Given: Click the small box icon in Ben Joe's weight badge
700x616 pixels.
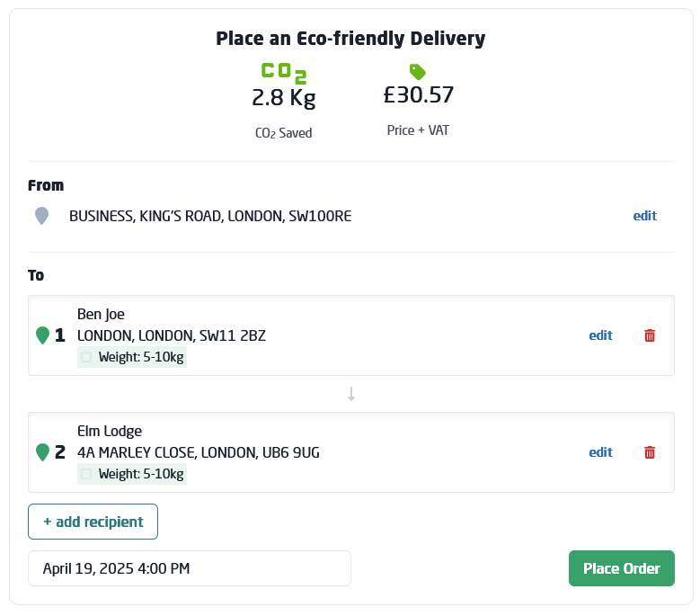Looking at the screenshot, I should pos(86,357).
